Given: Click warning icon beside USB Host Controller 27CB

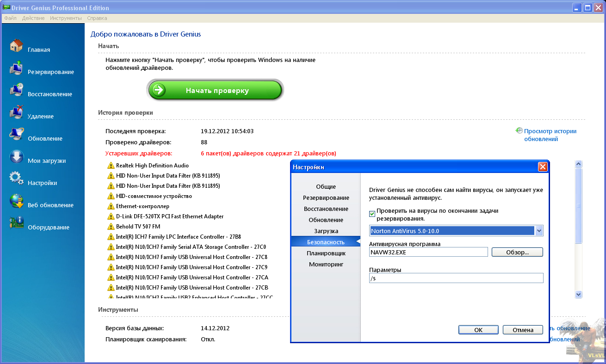Looking at the screenshot, I should click(x=111, y=288).
